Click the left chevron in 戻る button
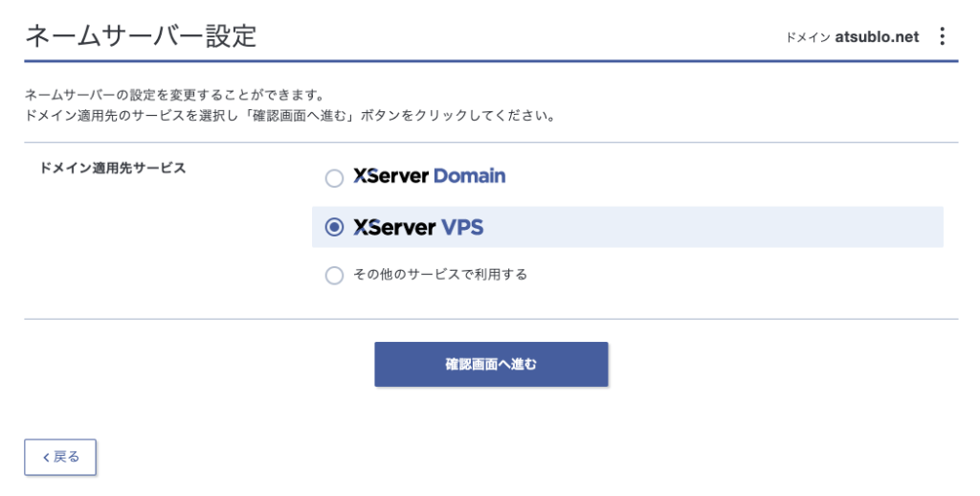This screenshot has width=980, height=496. pos(45,457)
